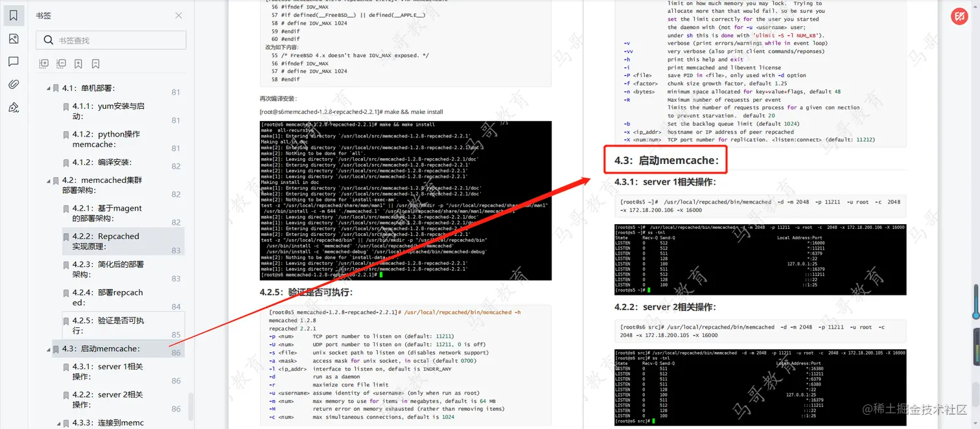The width and height of the screenshot is (980, 429).
Task: Close the 书签 bookmarks panel
Action: [x=178, y=15]
